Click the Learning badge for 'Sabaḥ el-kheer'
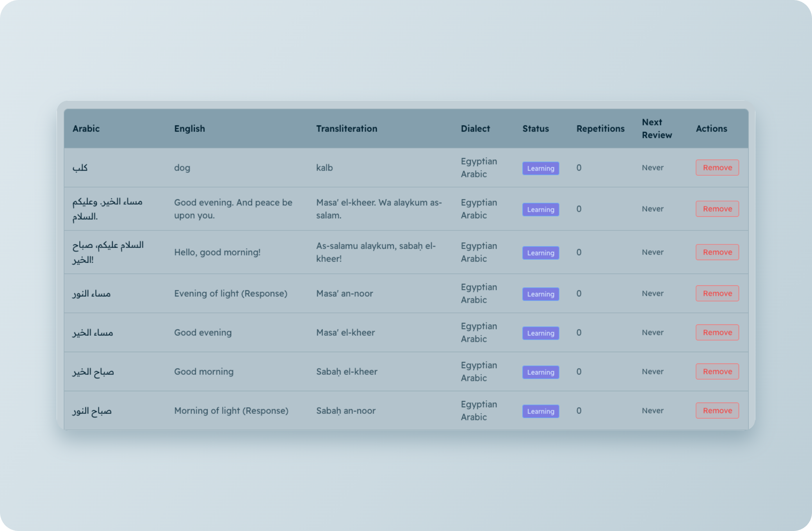The image size is (812, 531). (x=541, y=372)
